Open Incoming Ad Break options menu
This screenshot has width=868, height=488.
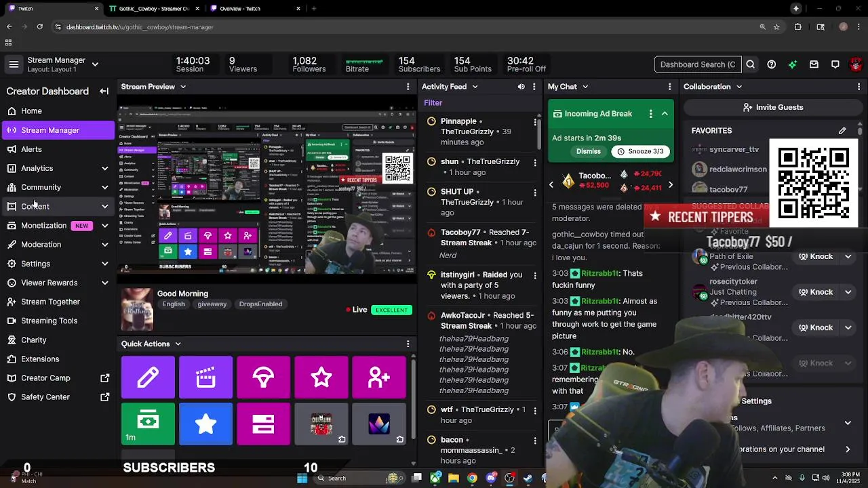650,114
